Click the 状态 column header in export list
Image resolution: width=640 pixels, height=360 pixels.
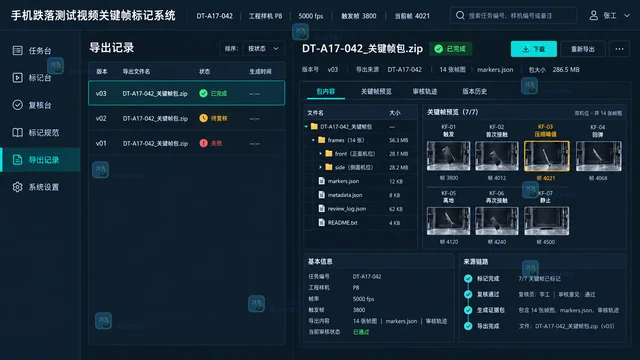[204, 71]
